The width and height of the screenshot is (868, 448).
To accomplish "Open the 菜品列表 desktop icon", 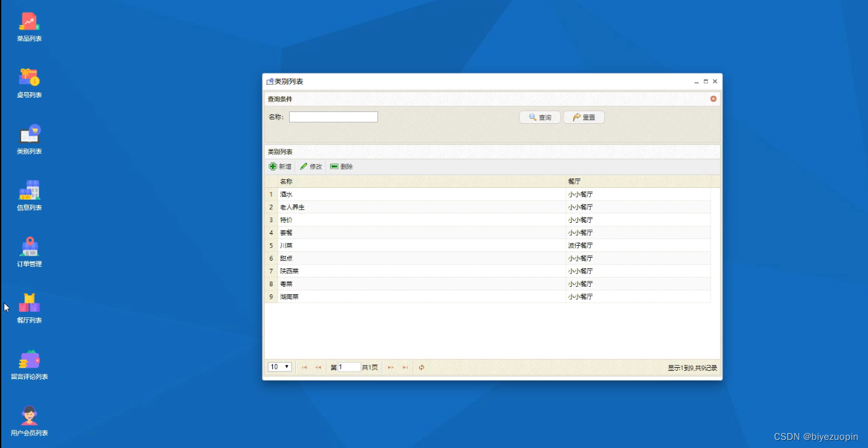I will click(29, 27).
